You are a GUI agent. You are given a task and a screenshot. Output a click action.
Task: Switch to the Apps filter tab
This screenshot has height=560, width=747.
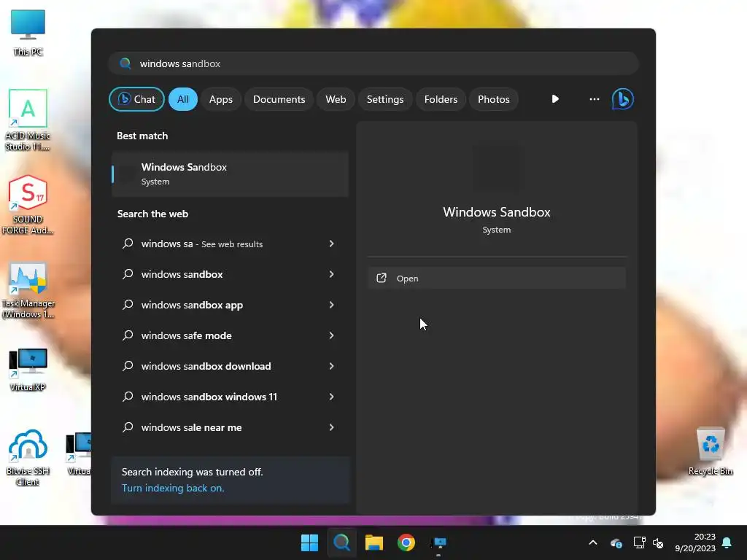pyautogui.click(x=220, y=99)
